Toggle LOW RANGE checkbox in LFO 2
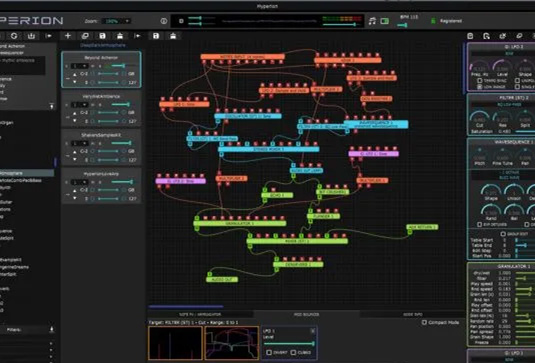535x363 pixels. click(480, 87)
